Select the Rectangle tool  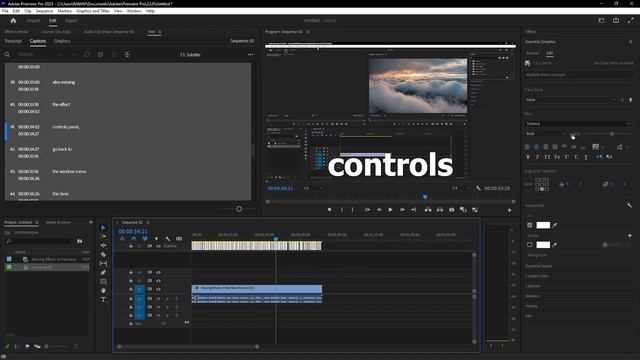pos(103,282)
